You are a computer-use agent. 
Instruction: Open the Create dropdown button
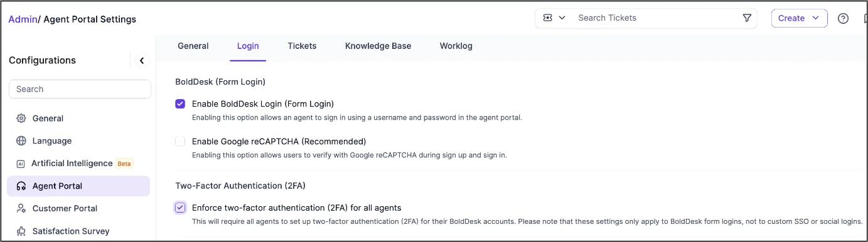point(799,18)
